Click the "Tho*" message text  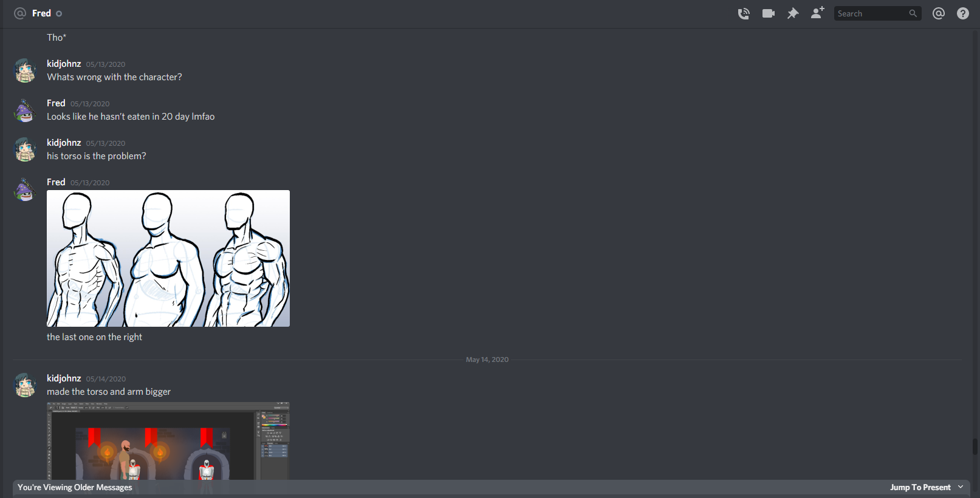click(57, 38)
